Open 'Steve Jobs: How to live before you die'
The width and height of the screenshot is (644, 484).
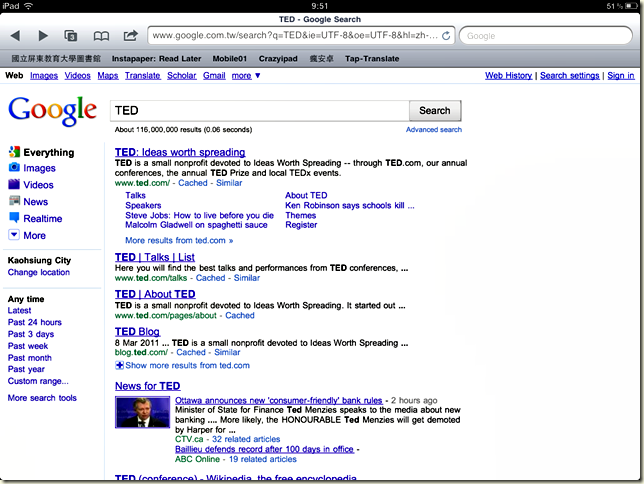[199, 215]
